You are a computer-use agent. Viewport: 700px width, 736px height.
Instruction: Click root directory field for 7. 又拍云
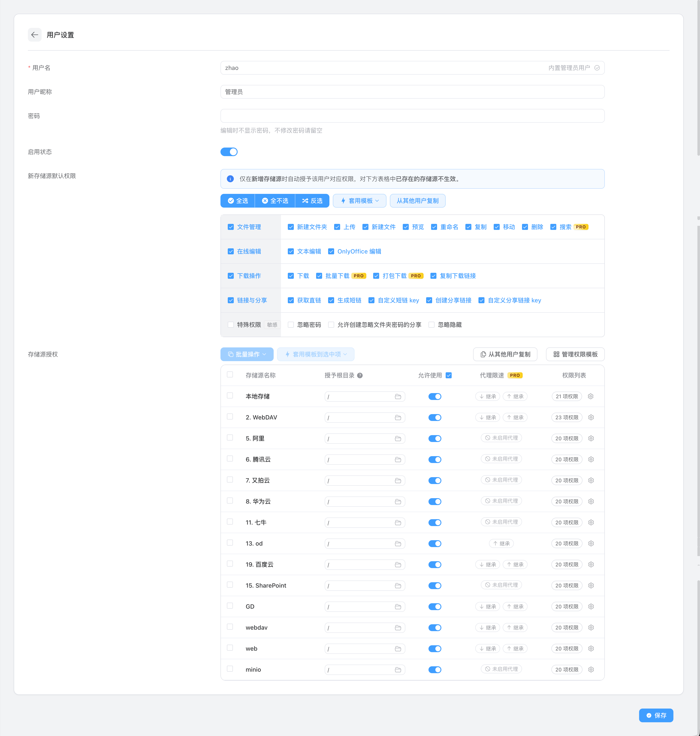(x=365, y=480)
